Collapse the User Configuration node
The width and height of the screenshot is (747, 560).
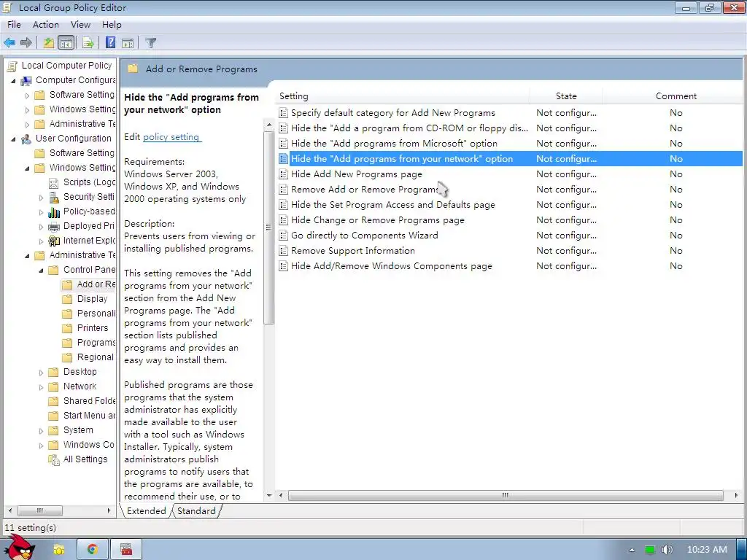pos(13,139)
